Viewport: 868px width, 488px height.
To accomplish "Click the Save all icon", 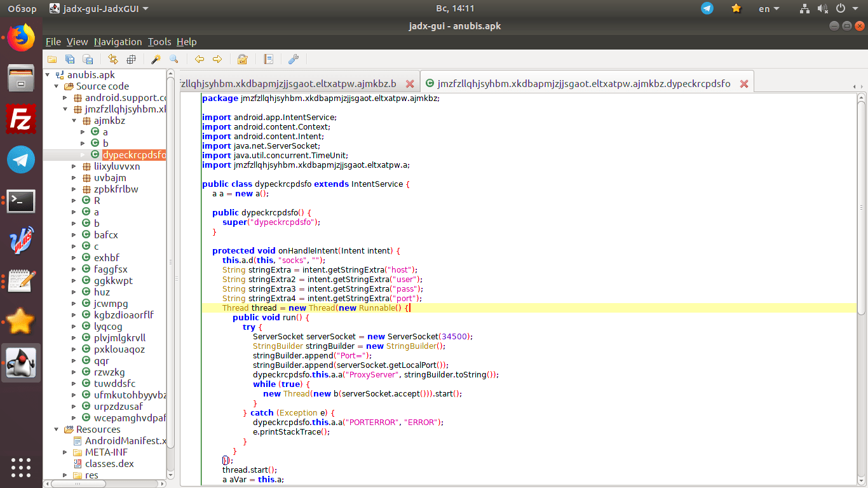I will [70, 59].
